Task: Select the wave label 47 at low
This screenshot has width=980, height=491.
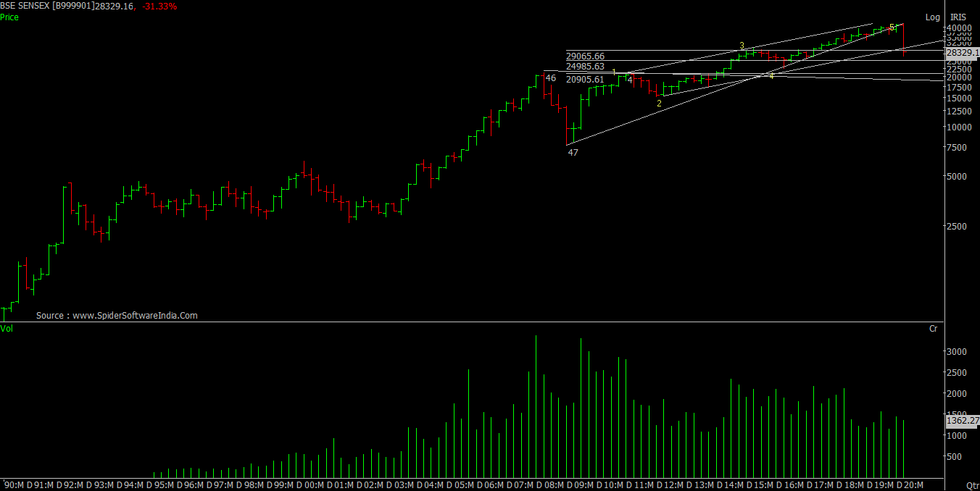Action: click(573, 153)
